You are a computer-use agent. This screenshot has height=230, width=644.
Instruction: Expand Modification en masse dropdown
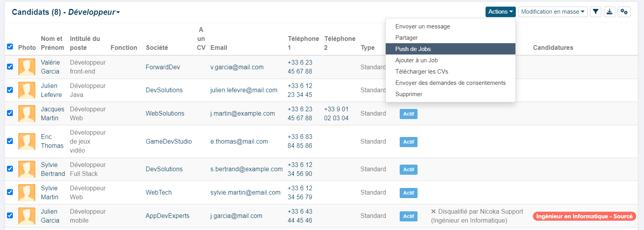click(x=553, y=12)
